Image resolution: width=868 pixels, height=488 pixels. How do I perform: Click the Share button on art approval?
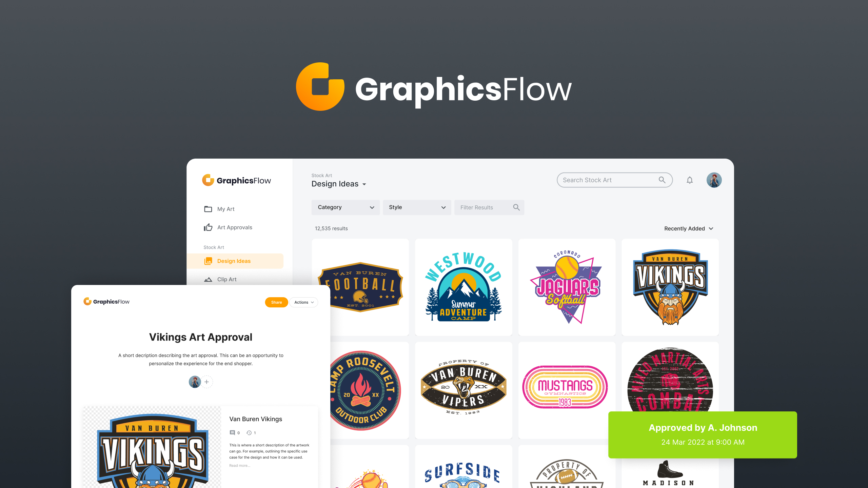pyautogui.click(x=276, y=302)
